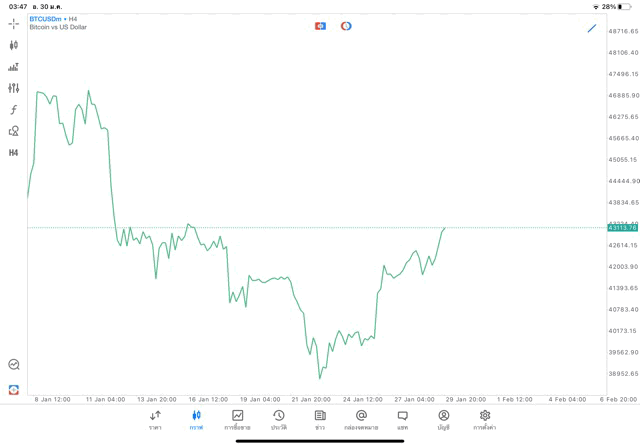
Task: Open the การตั้งค่า (Settings) tab
Action: (485, 420)
